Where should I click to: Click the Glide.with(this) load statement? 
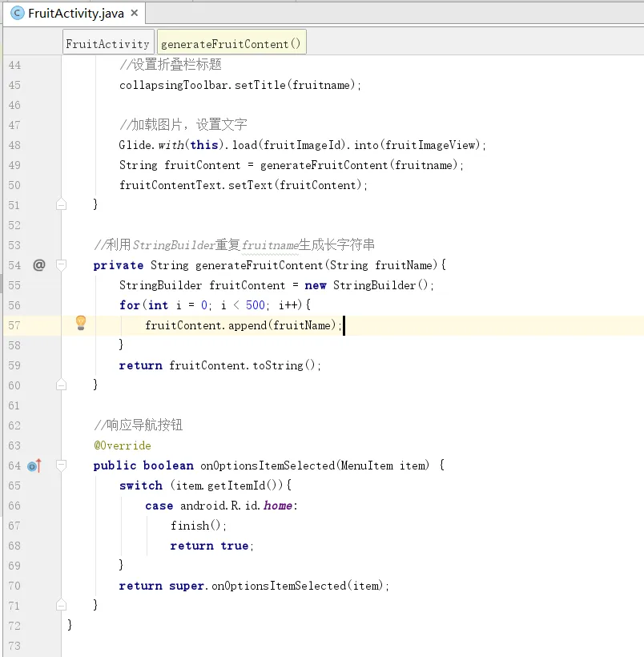pos(302,145)
